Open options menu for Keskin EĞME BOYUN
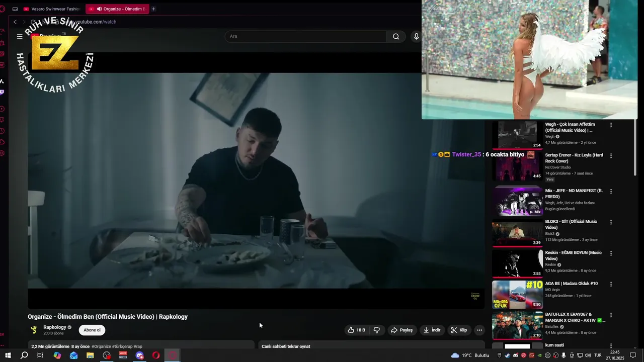The width and height of the screenshot is (644, 362). coord(611,253)
